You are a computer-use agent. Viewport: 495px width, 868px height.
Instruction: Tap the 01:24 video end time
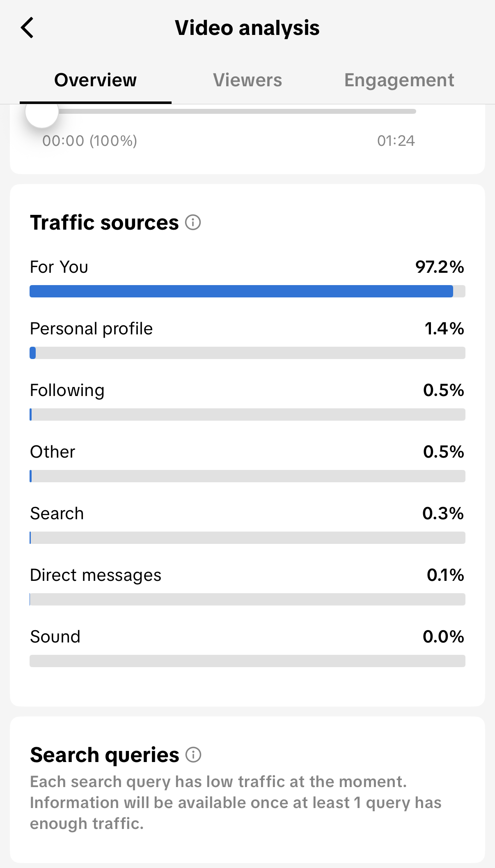(396, 141)
